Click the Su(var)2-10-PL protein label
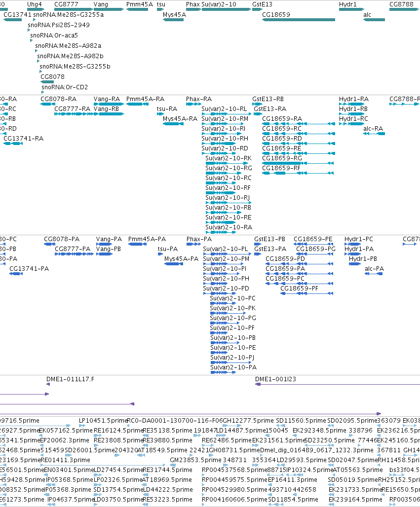Screen dimensions: 420x507 pos(226,249)
